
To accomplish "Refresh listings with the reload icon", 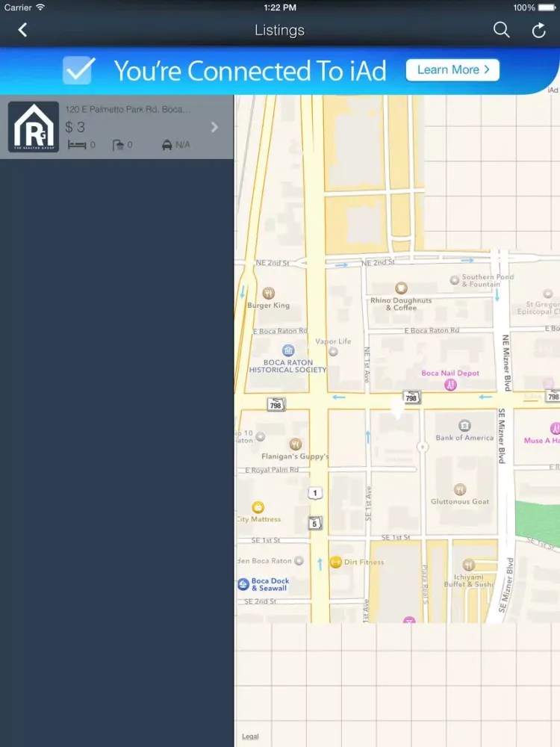I will click(538, 30).
